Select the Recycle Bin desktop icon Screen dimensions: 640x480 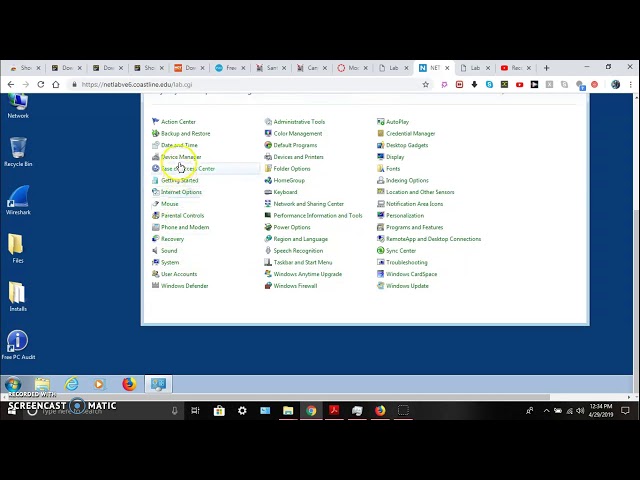coord(18,151)
